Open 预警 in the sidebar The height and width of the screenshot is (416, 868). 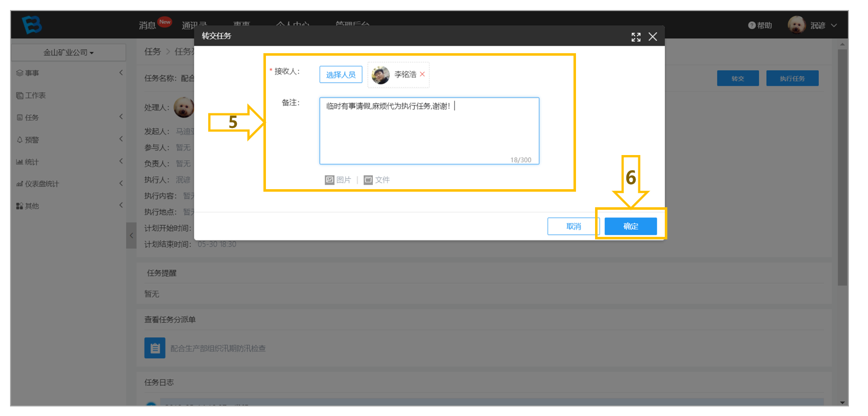[x=32, y=140]
